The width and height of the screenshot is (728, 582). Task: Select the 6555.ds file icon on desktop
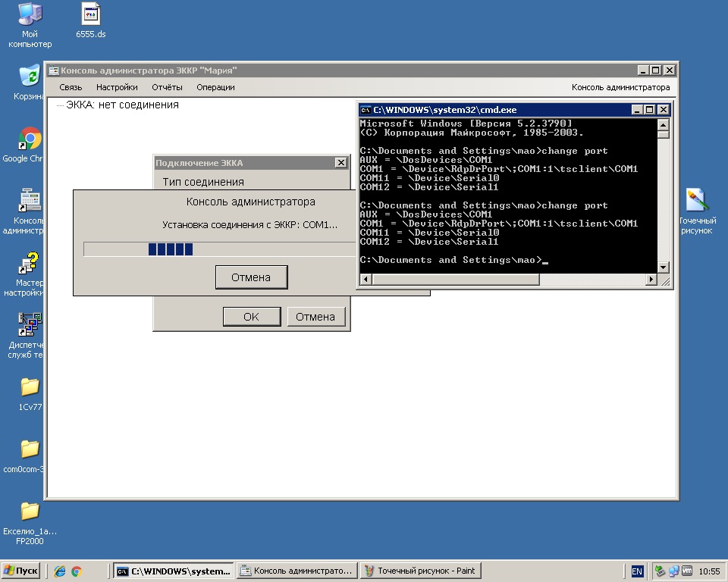90,14
